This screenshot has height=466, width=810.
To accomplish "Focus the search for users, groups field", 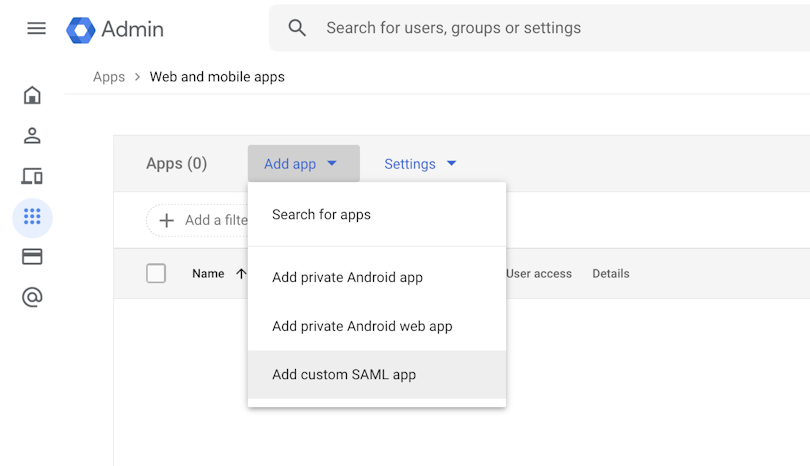I will pyautogui.click(x=539, y=28).
